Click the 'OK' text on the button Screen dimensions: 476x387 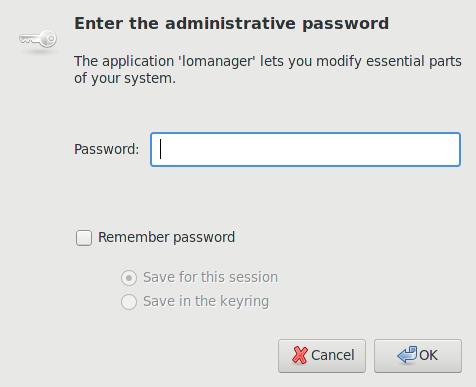(428, 355)
